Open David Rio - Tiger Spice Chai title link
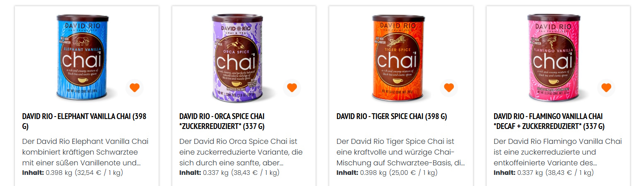 pos(392,117)
